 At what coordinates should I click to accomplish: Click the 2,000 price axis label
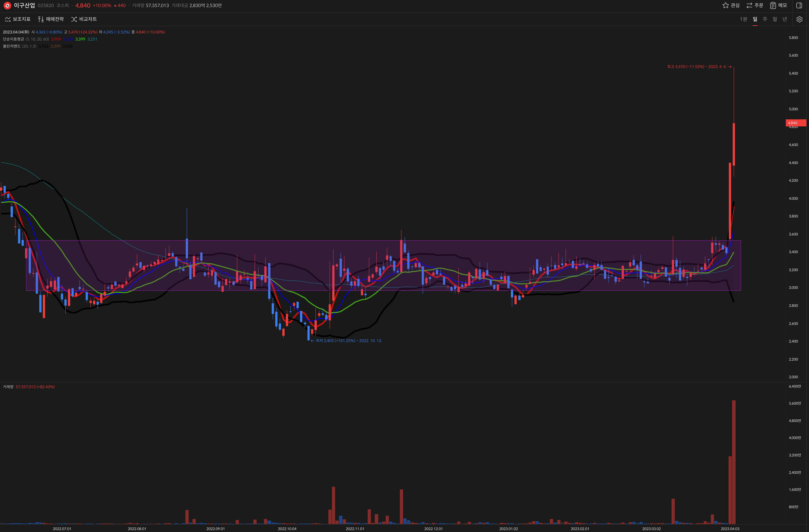[793, 377]
